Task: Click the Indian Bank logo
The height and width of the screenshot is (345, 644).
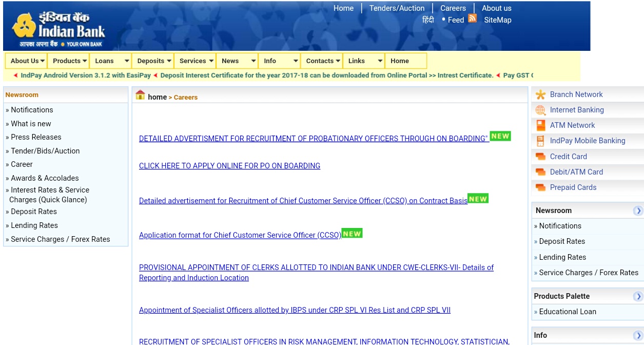Action: (58, 29)
